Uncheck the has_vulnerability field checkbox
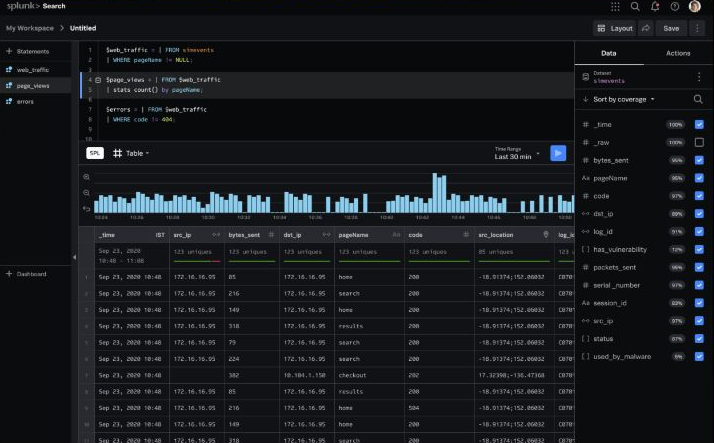Viewport: 714px width, 443px height. pyautogui.click(x=699, y=250)
